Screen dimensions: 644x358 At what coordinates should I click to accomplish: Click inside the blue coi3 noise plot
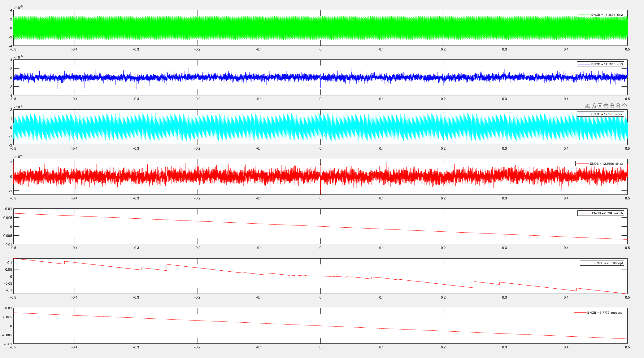pyautogui.click(x=320, y=77)
